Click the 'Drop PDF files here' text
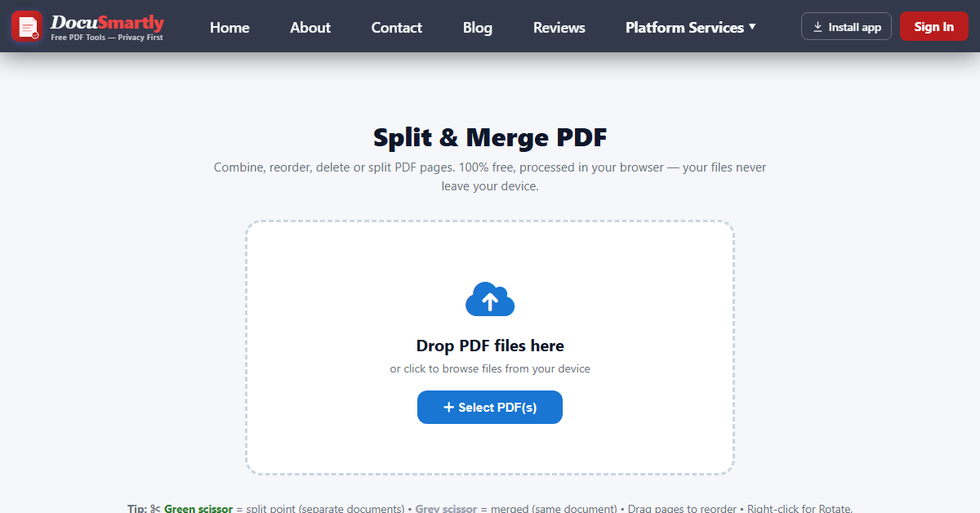This screenshot has width=980, height=513. (x=490, y=346)
